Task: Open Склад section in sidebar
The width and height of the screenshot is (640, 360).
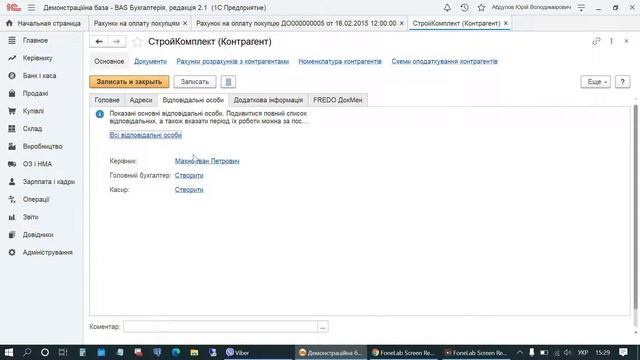Action: point(32,129)
